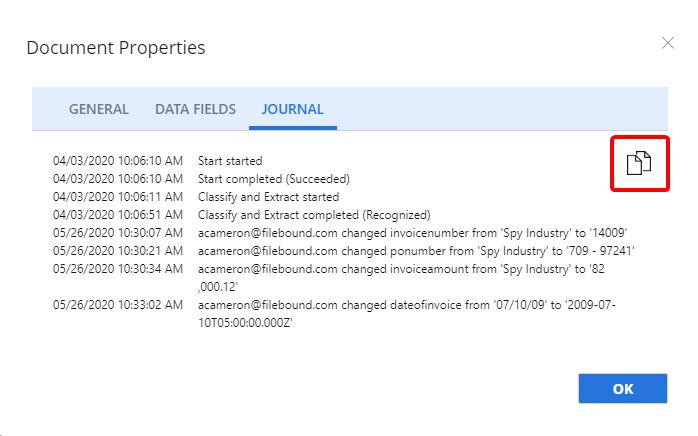Screen dimensions: 698x436
Task: Click the 'Start completed (Succeeded)' entry
Action: tap(273, 178)
